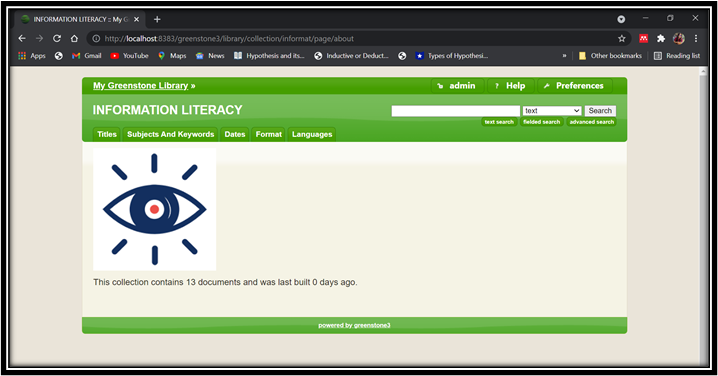Image resolution: width=718 pixels, height=376 pixels.
Task: Click the address bar URL
Action: tap(229, 39)
